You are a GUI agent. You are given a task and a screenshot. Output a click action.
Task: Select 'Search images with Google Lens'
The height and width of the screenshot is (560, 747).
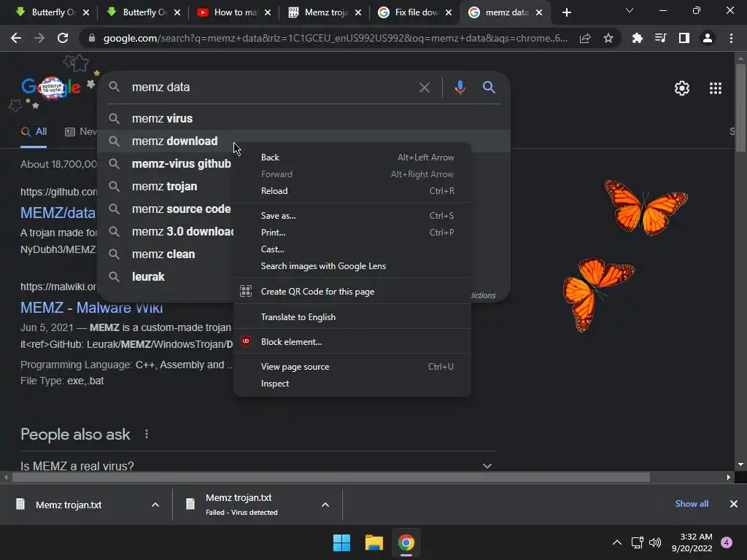point(352,266)
